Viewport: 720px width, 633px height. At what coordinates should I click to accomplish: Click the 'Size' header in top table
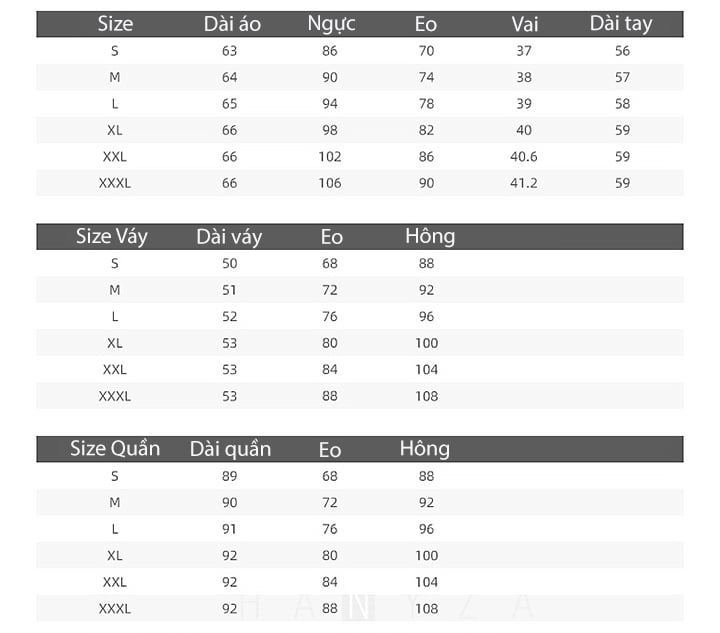(x=115, y=24)
